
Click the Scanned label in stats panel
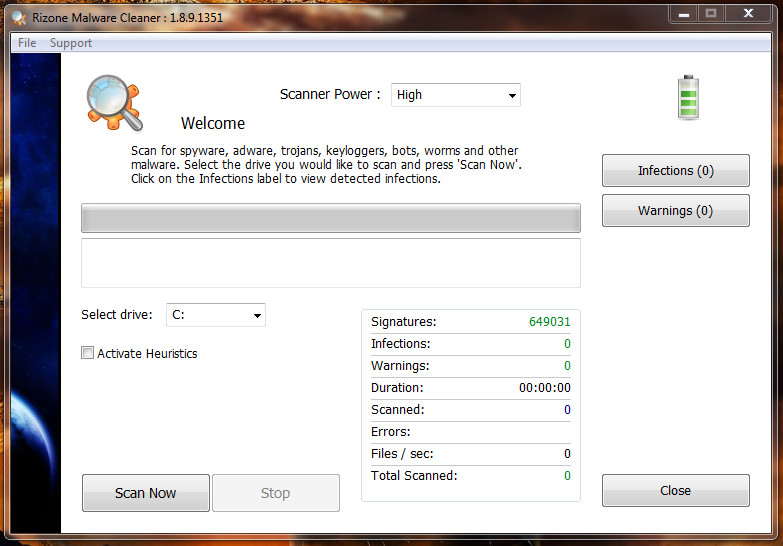(x=397, y=410)
